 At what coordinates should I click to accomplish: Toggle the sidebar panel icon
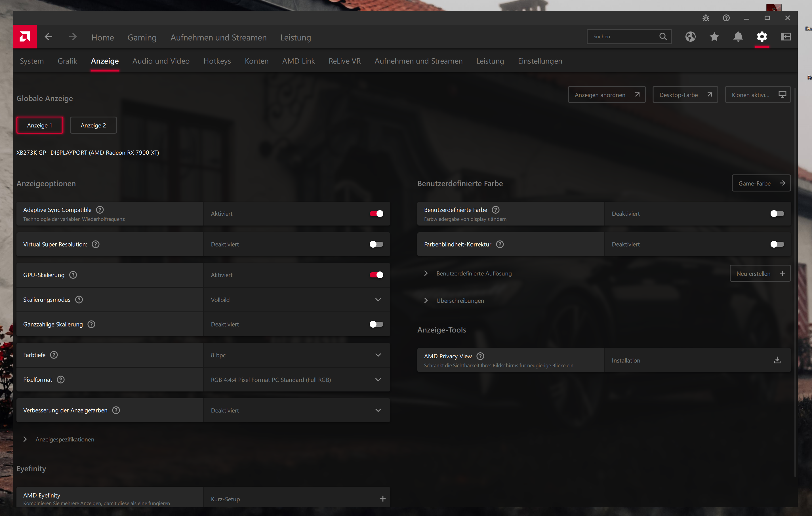pos(786,36)
